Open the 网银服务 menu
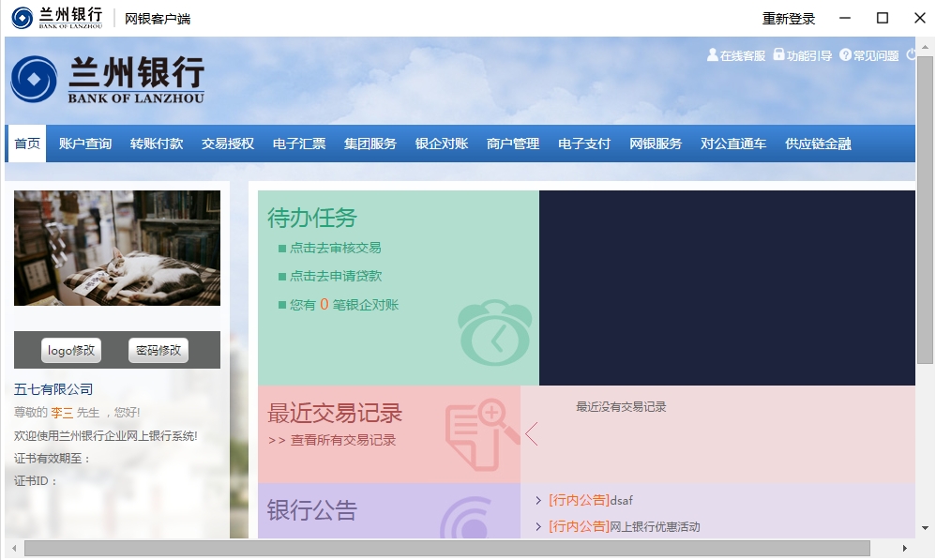This screenshot has height=560, width=936. 656,144
